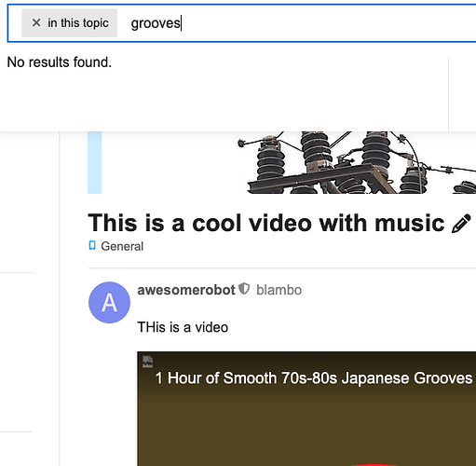Click the "This is a cool video with music" title
The image size is (476, 466).
click(x=266, y=223)
